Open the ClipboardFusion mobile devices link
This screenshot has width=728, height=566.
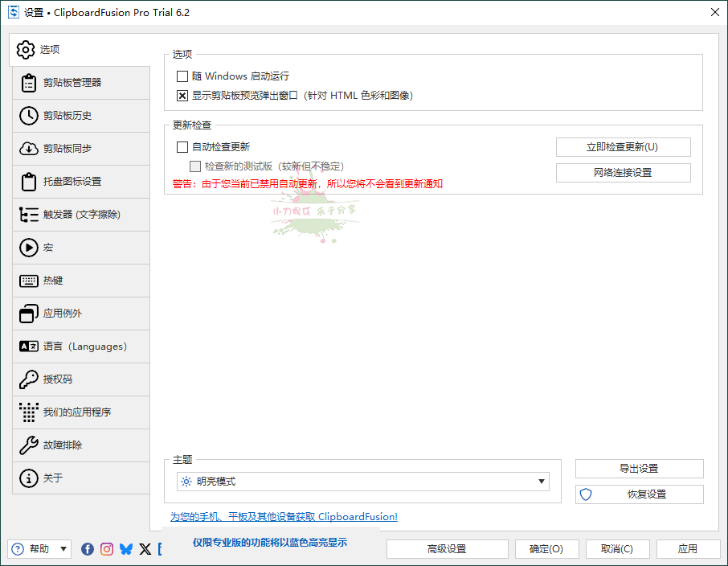[282, 517]
